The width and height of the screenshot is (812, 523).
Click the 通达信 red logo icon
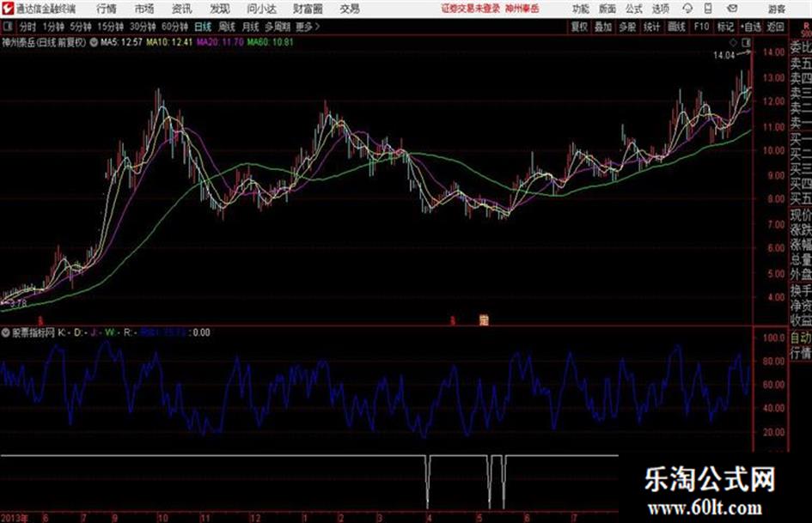point(8,9)
